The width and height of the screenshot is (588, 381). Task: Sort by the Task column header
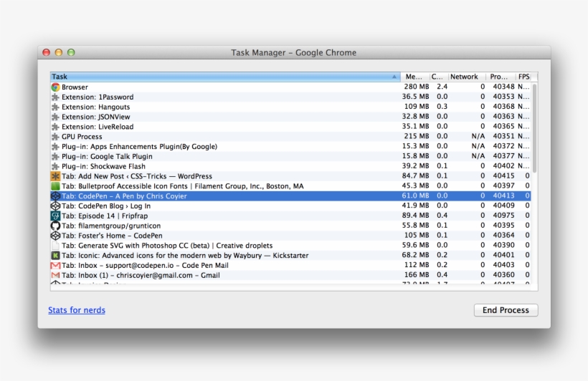pos(225,77)
